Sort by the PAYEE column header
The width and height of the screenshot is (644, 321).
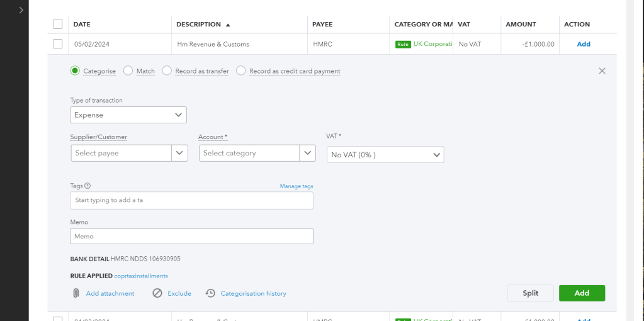point(322,24)
